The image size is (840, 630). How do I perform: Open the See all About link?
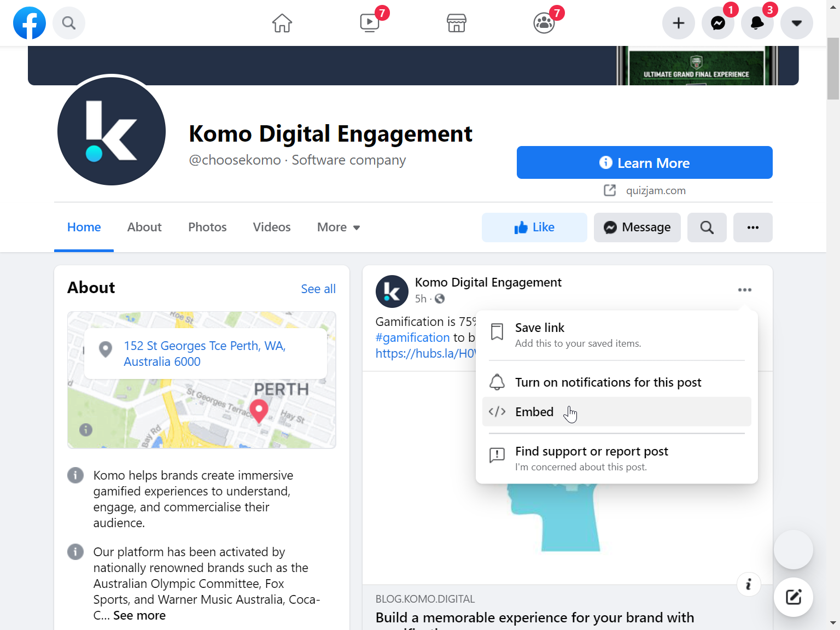pyautogui.click(x=318, y=289)
